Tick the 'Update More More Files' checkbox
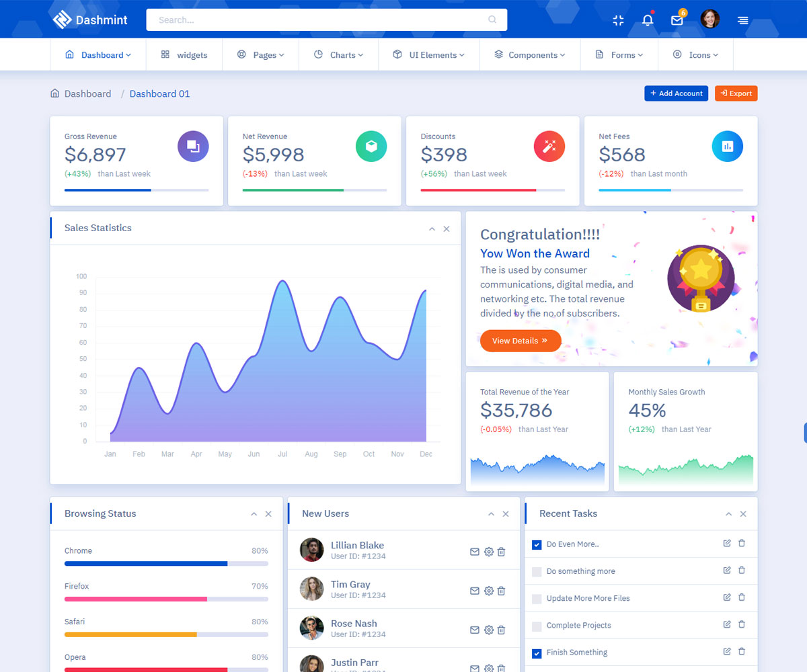Screen dimensions: 807x672 click(x=537, y=598)
